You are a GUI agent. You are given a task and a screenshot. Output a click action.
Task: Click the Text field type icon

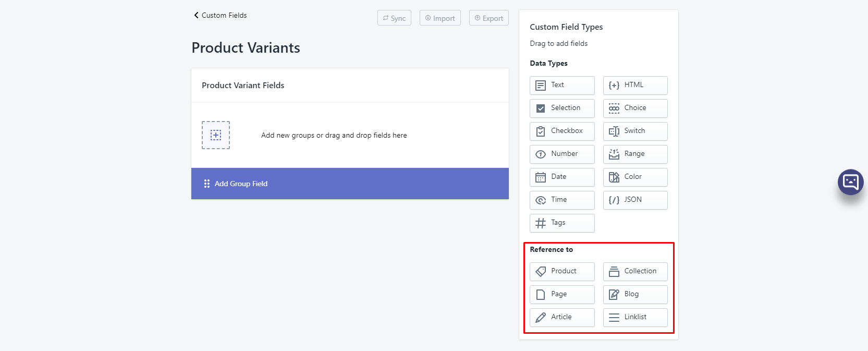pyautogui.click(x=541, y=85)
